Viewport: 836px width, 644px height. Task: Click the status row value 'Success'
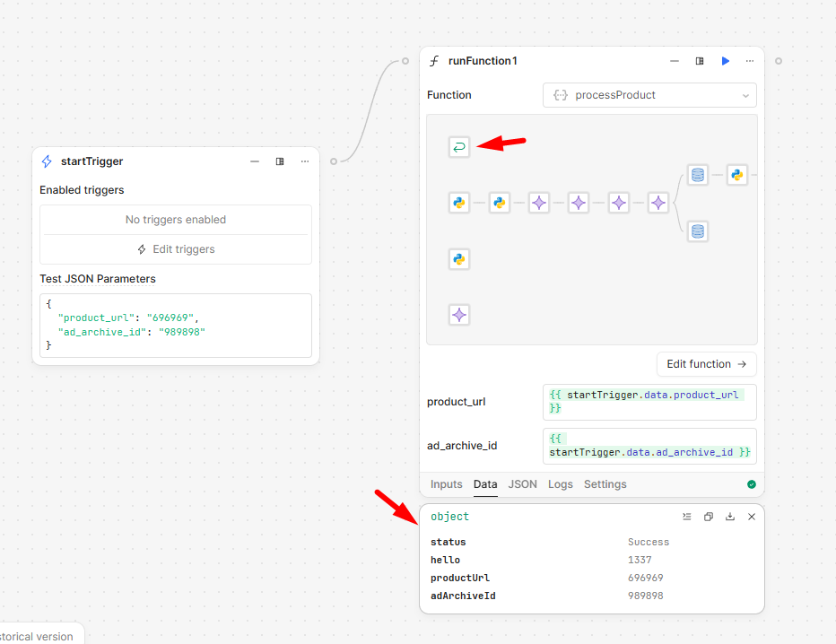pyautogui.click(x=649, y=542)
